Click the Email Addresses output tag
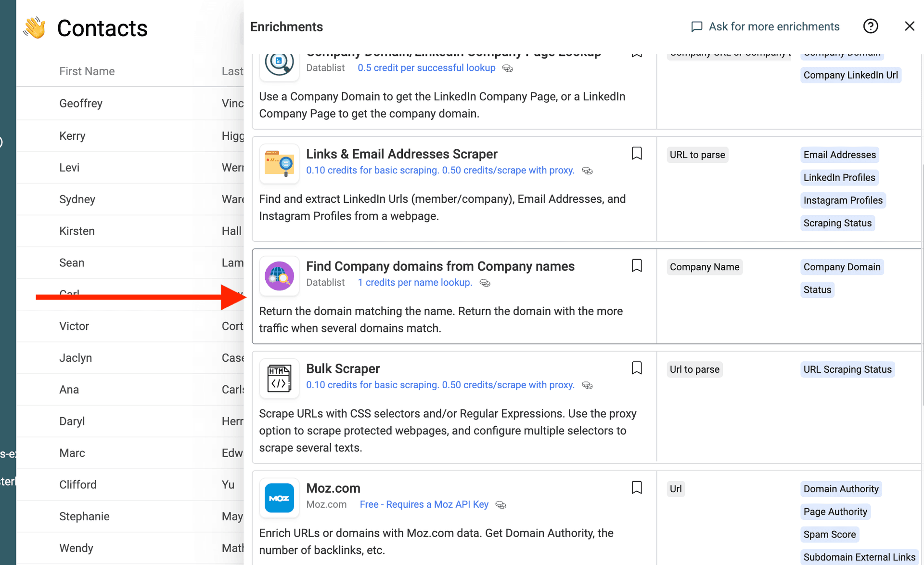This screenshot has height=565, width=924. point(839,154)
